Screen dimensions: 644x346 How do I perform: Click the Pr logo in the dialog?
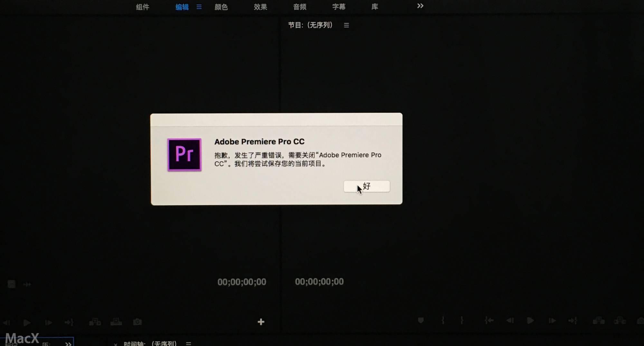click(x=184, y=155)
